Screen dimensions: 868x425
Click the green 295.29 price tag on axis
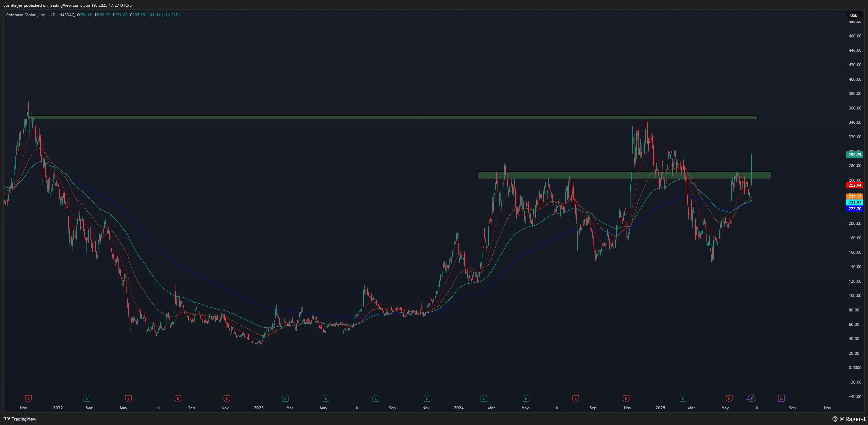coord(854,154)
